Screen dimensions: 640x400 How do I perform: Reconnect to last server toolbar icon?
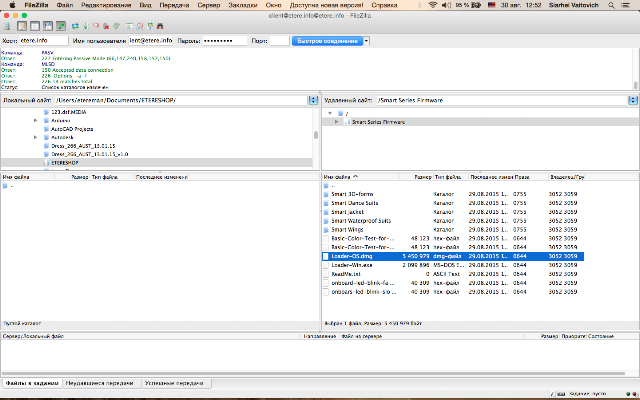(x=116, y=26)
